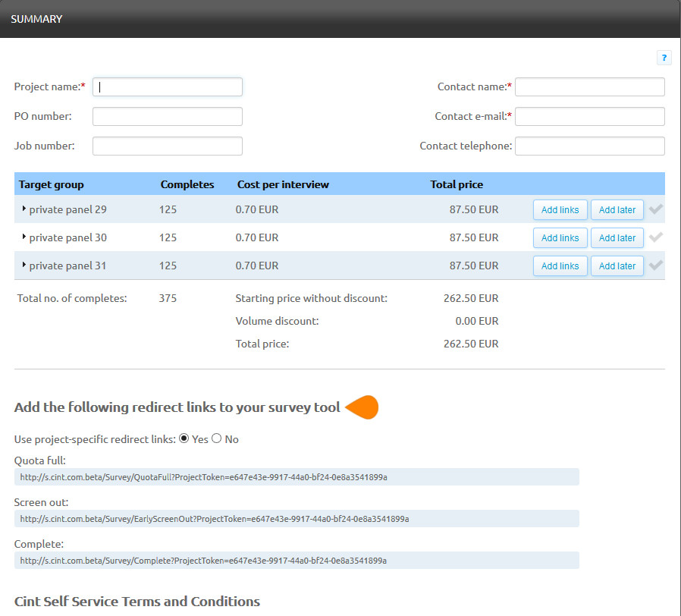Select No for project-specific redirect links
Screen dimensions: 681x616
tap(216, 438)
